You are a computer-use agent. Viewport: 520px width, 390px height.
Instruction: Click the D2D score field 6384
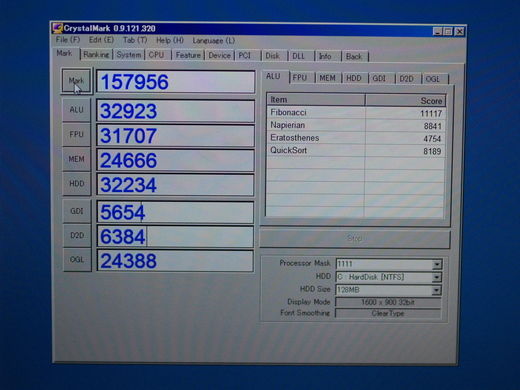(x=175, y=236)
